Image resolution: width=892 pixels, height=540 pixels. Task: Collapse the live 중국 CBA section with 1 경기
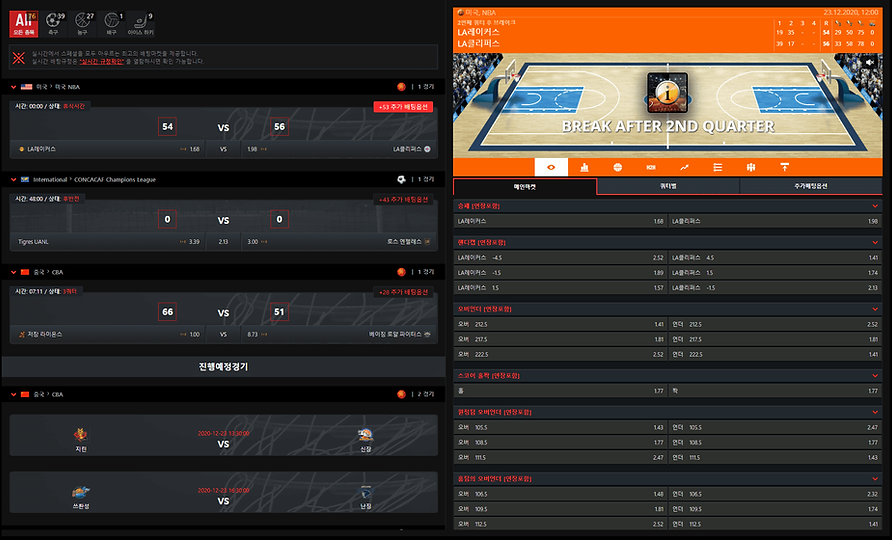tap(14, 273)
